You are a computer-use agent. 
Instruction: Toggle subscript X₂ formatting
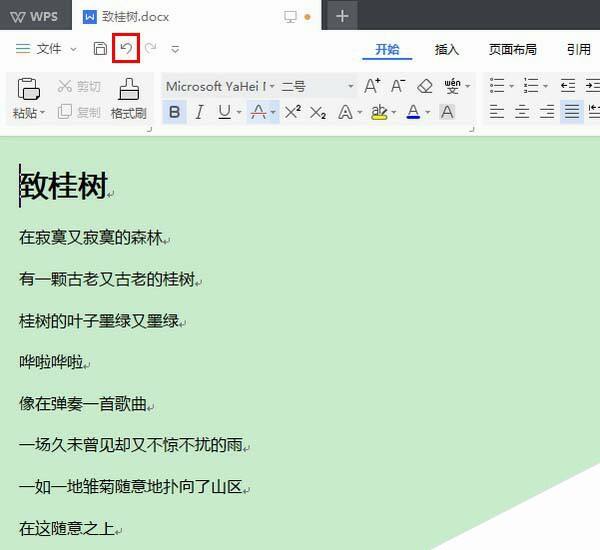pos(318,113)
